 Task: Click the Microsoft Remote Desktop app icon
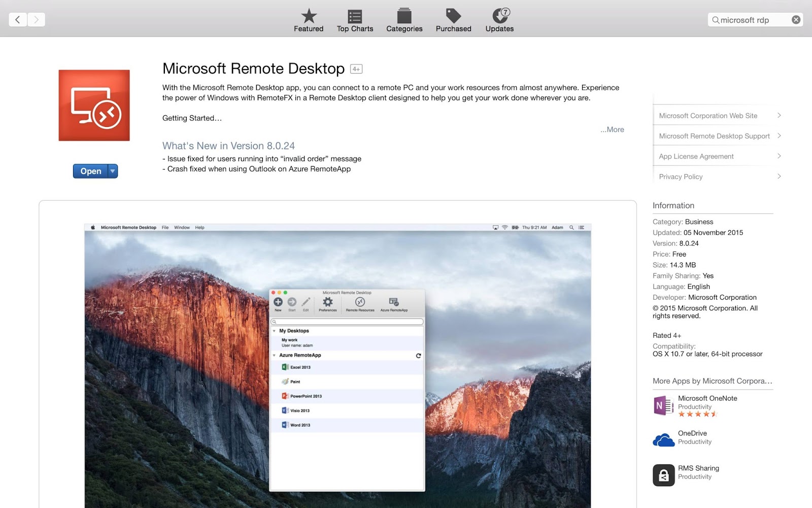(x=94, y=105)
